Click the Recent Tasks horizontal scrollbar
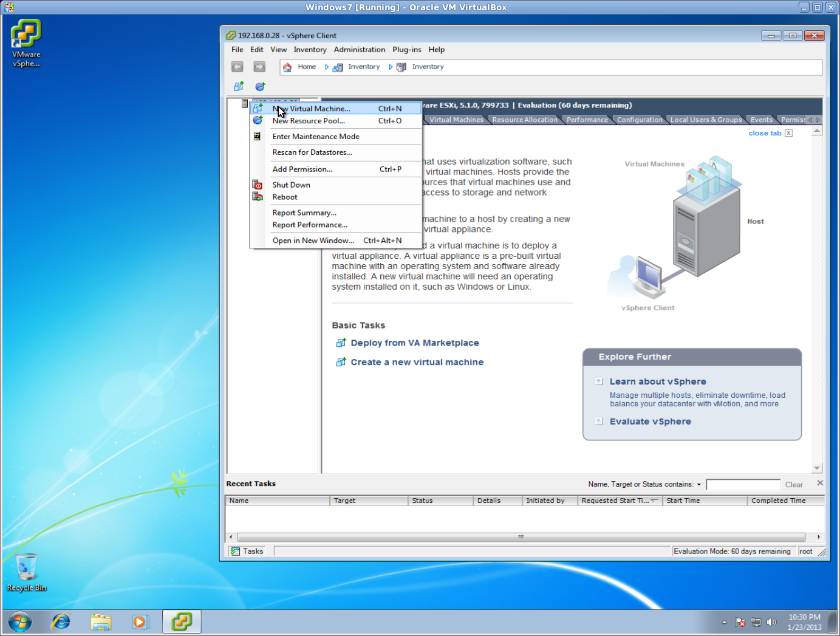This screenshot has width=840, height=636. (521, 537)
